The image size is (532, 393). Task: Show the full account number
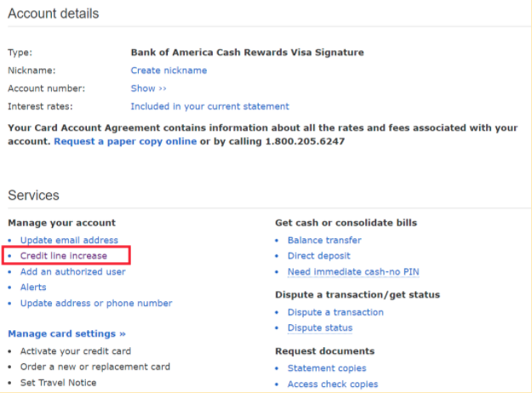point(148,88)
